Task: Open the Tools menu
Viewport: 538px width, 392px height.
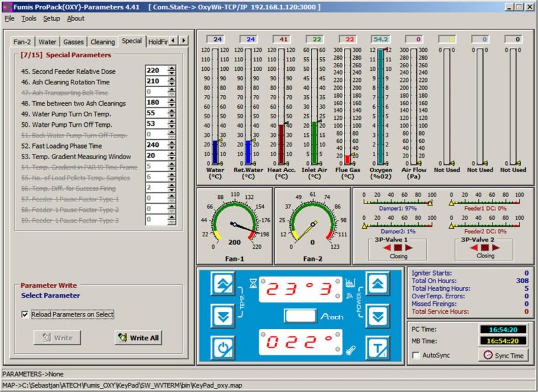Action: click(x=29, y=19)
